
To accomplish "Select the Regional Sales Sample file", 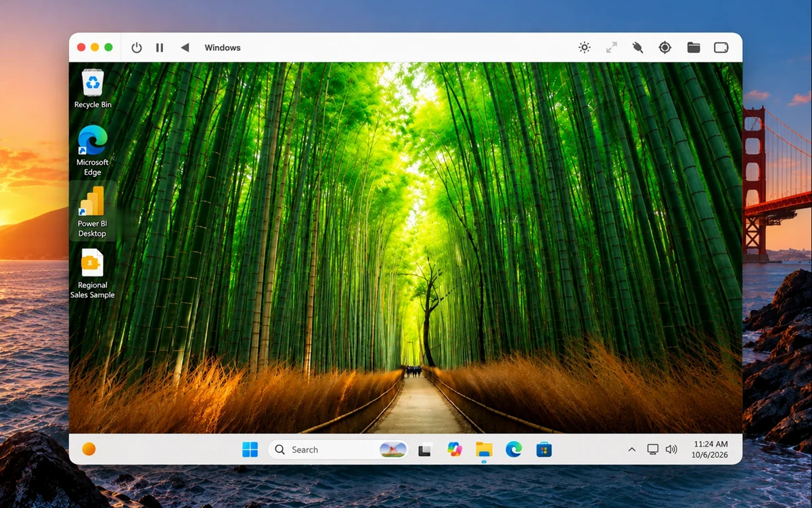I will point(93,273).
